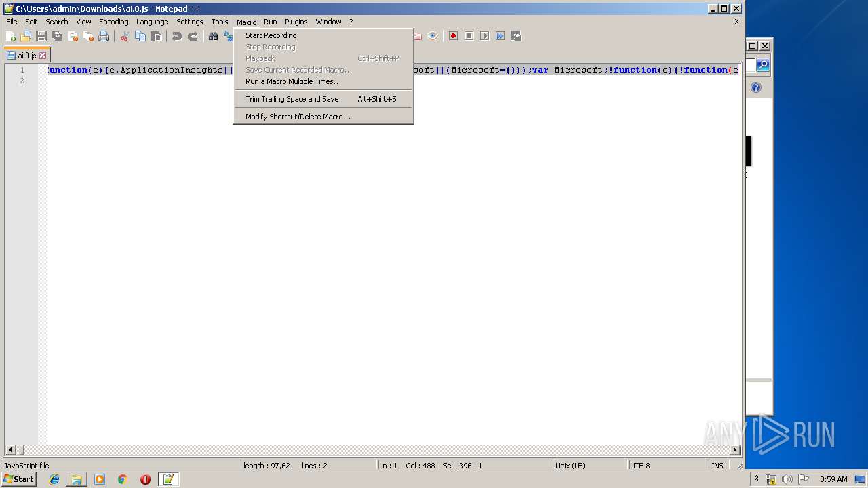Click the Paste toolbar icon
This screenshot has width=868, height=488.
(x=156, y=36)
